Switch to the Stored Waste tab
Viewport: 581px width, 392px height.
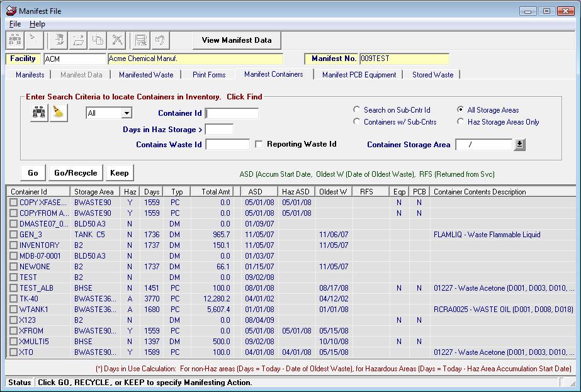tap(433, 74)
